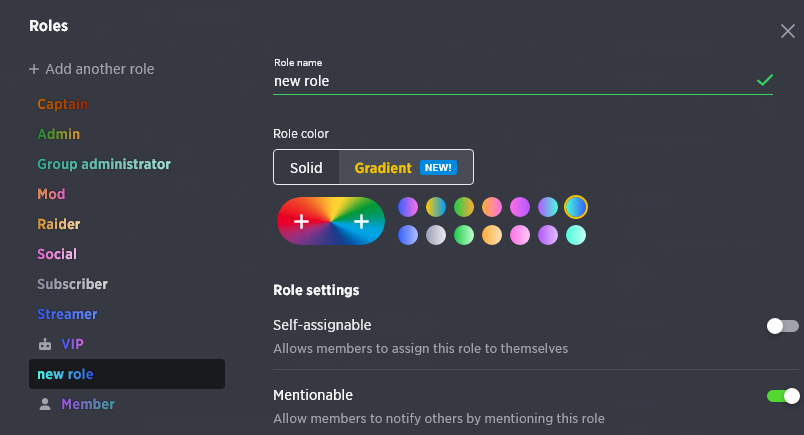Click the bot icon next to VIP
The height and width of the screenshot is (435, 804).
(x=45, y=344)
